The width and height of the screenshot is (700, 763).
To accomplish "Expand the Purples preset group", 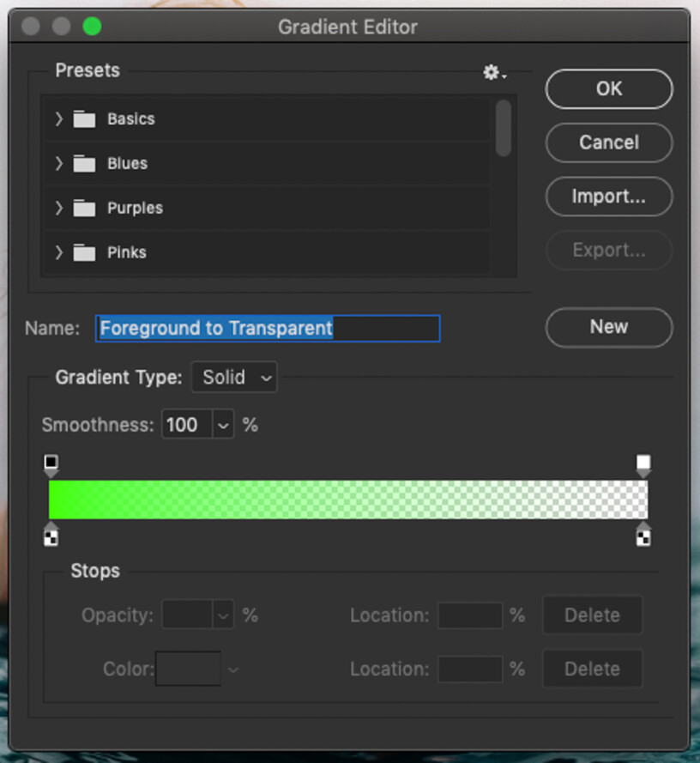I will (57, 208).
